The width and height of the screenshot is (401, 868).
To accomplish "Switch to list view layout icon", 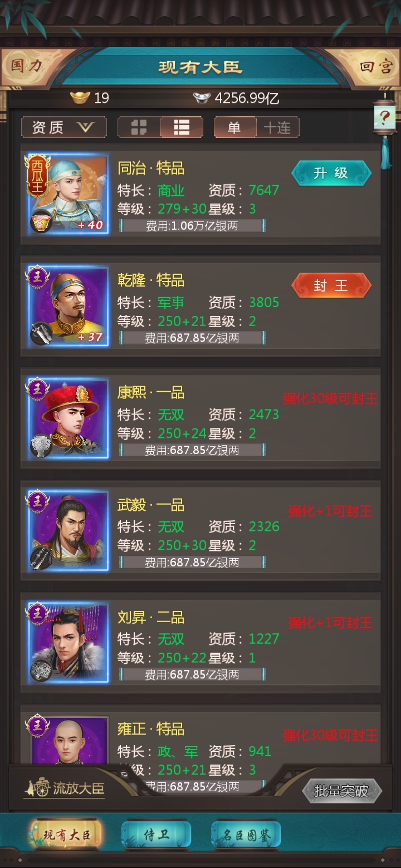I will [182, 127].
